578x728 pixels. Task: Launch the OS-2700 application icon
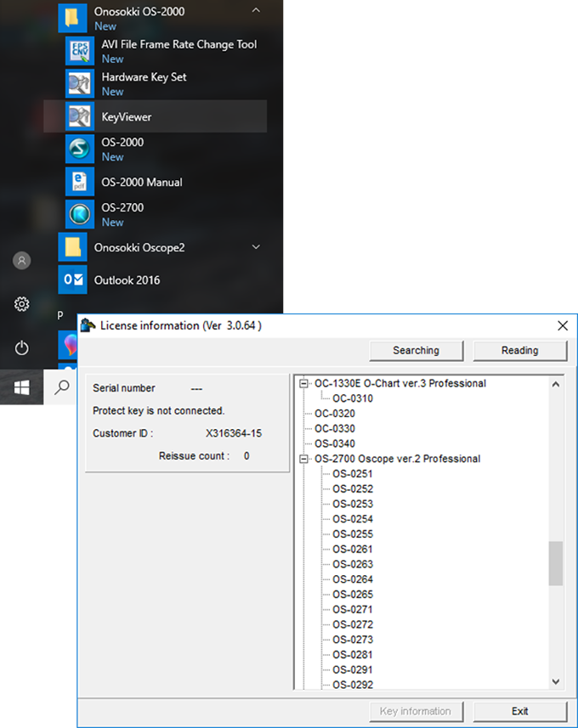point(80,215)
